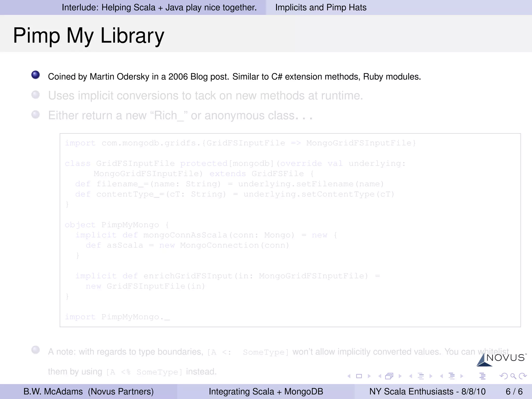The width and height of the screenshot is (532, 399).
Task: Click the 'new GridFSInputFile(in)' code line
Action: 145,286
